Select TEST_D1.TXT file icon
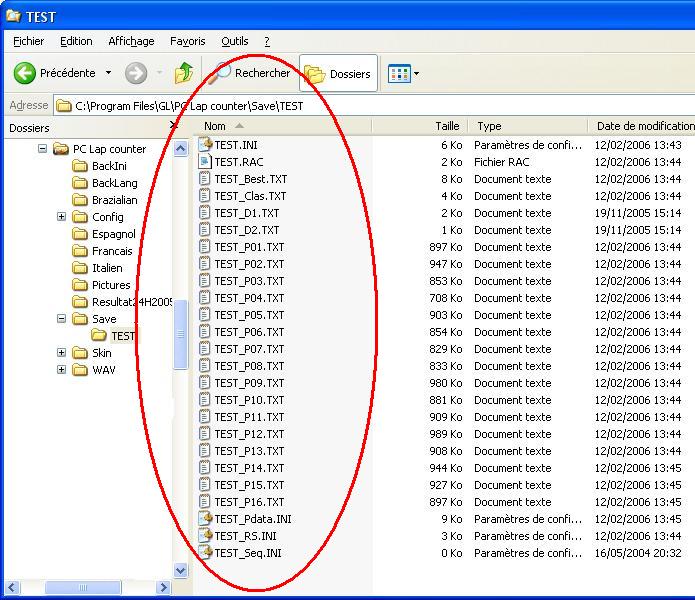This screenshot has height=600, width=695. [x=204, y=213]
